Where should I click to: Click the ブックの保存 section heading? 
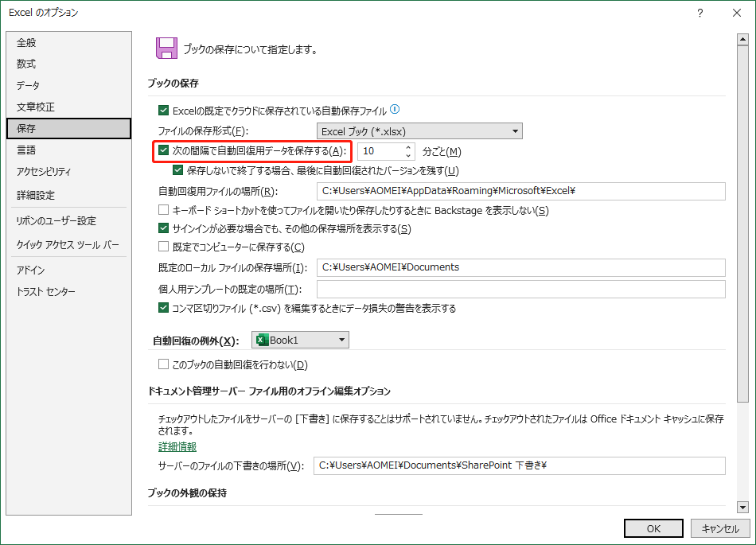pos(173,83)
